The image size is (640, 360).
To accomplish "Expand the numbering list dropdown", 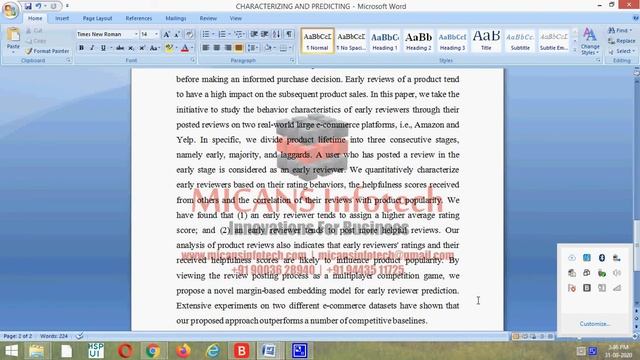I will 229,34.
